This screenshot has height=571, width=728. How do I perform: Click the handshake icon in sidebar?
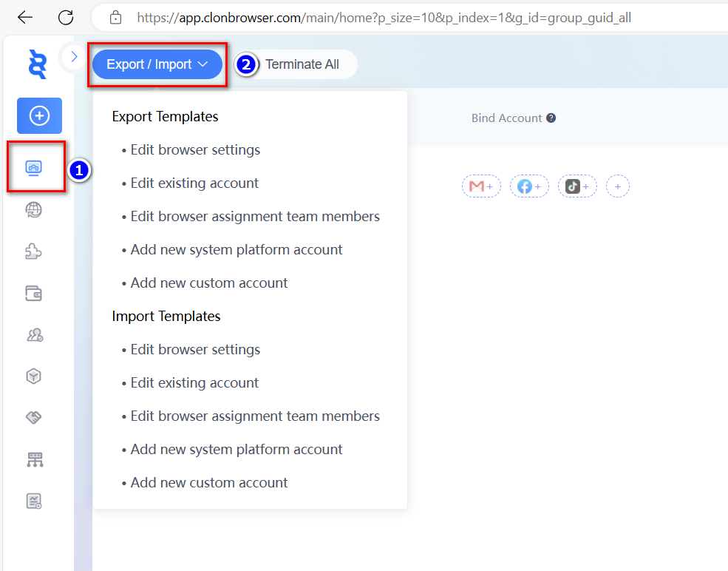[x=34, y=418]
